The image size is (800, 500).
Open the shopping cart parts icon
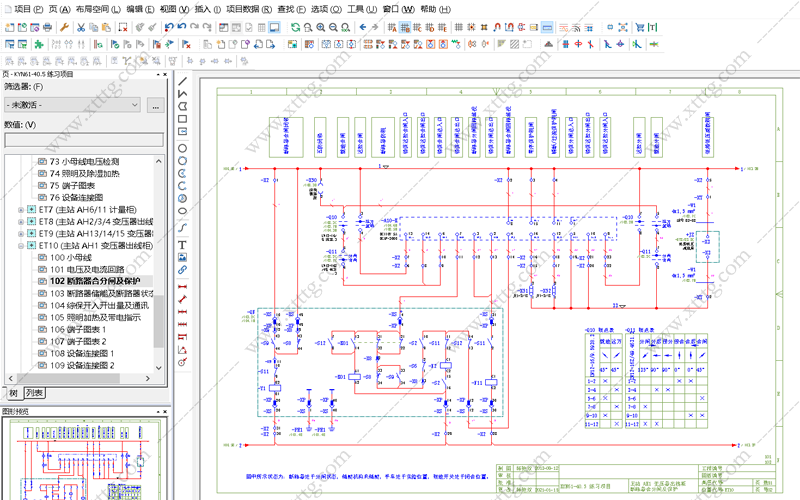[x=639, y=27]
